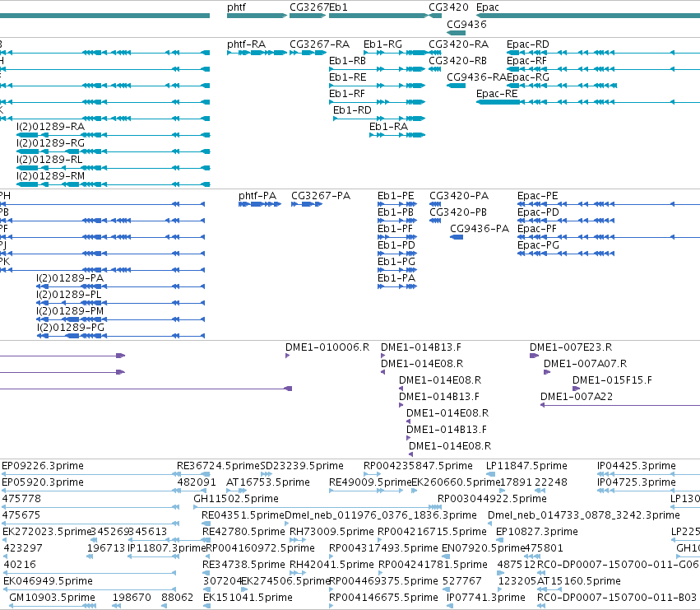Select the AT15160.5prime EST label
The height and width of the screenshot is (610, 700).
click(x=579, y=581)
